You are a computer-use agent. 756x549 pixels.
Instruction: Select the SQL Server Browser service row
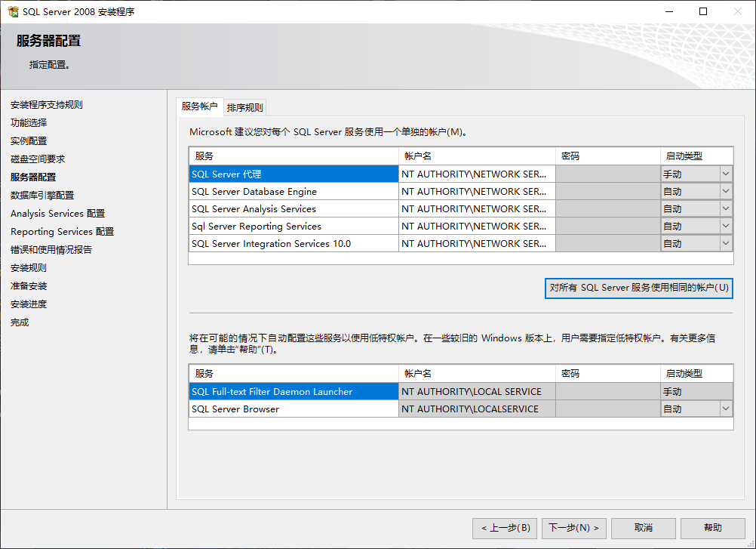click(293, 409)
